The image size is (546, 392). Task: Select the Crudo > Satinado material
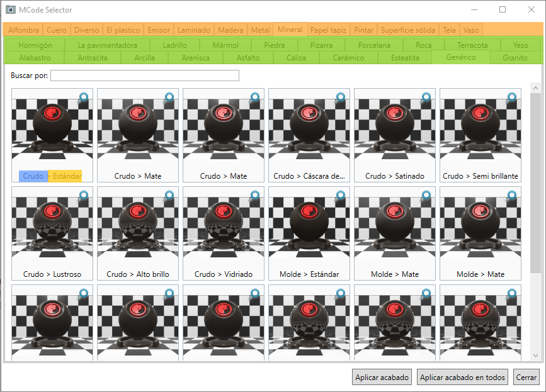tap(395, 135)
